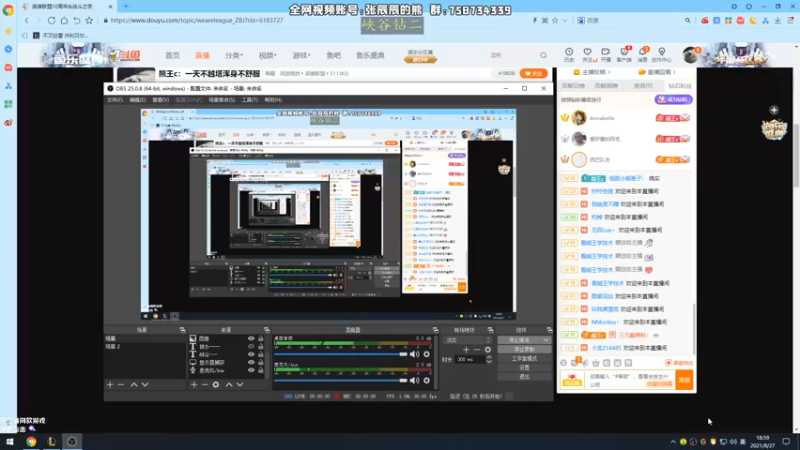Open 桌面音频 audio settings gear
The height and width of the screenshot is (450, 800).
[427, 354]
